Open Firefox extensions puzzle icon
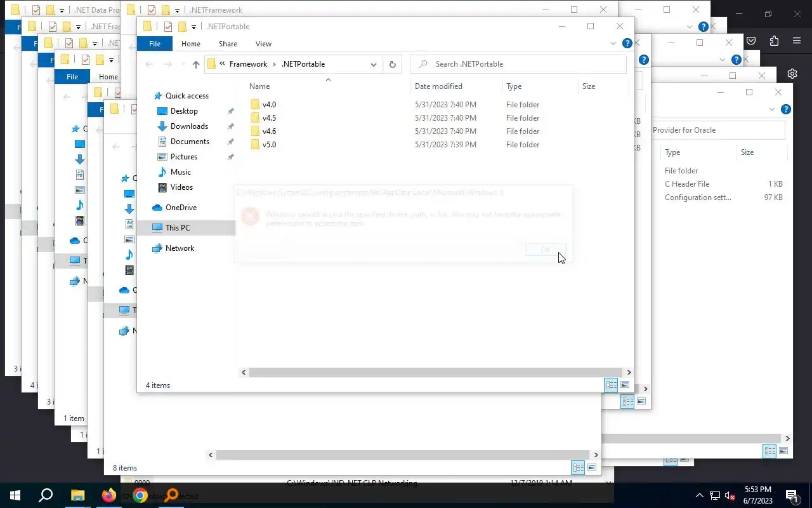Viewport: 812px width, 508px height. point(774,41)
